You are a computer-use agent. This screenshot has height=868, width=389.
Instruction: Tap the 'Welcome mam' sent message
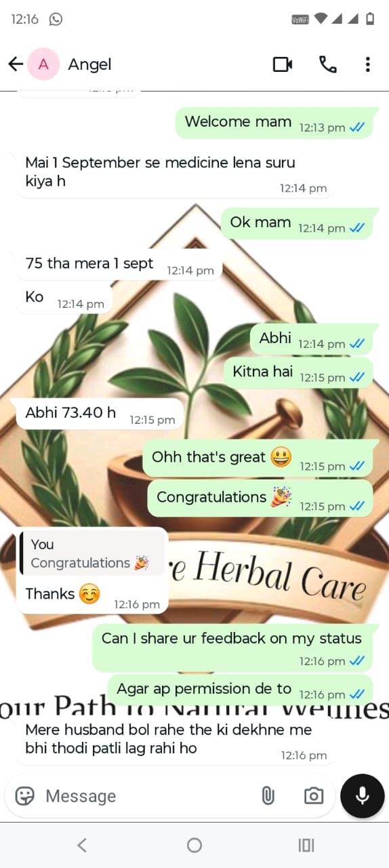274,123
